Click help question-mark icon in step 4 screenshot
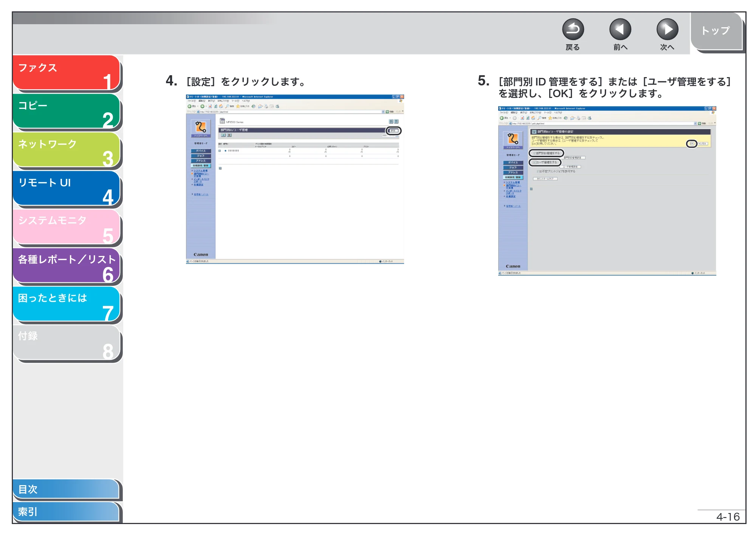The width and height of the screenshot is (756, 535). 396,121
